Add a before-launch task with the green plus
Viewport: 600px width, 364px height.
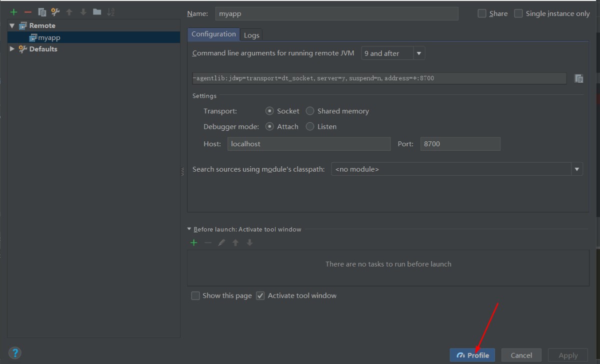point(194,243)
